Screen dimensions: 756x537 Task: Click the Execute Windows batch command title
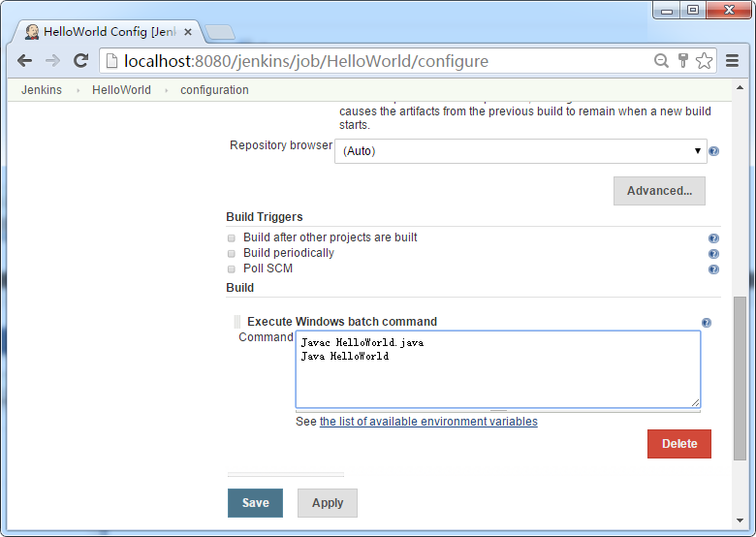342,322
